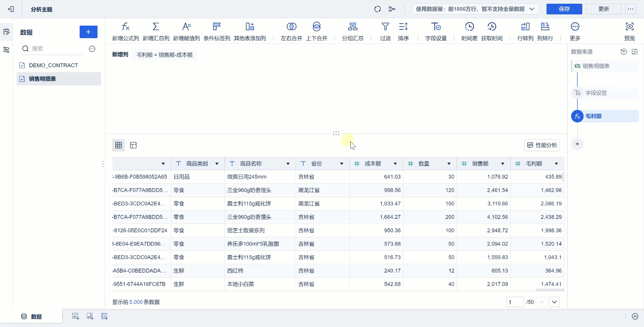Open the 排序 sorting tool

[403, 31]
